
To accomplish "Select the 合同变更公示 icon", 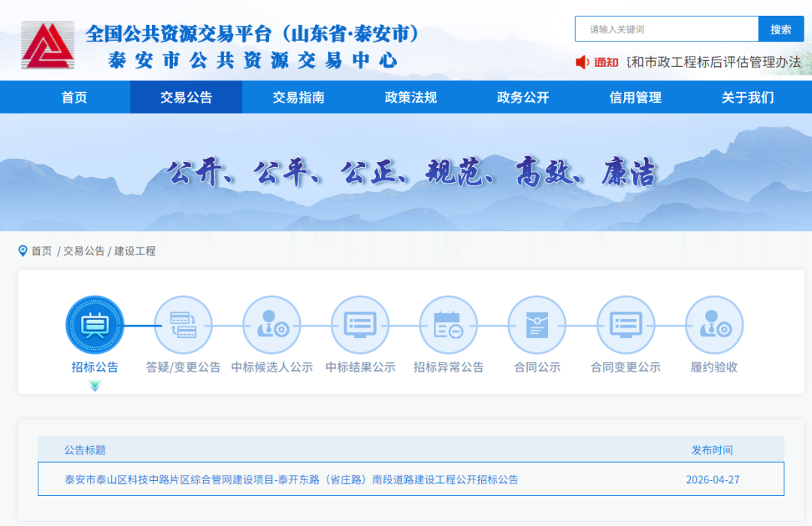I will 626,325.
